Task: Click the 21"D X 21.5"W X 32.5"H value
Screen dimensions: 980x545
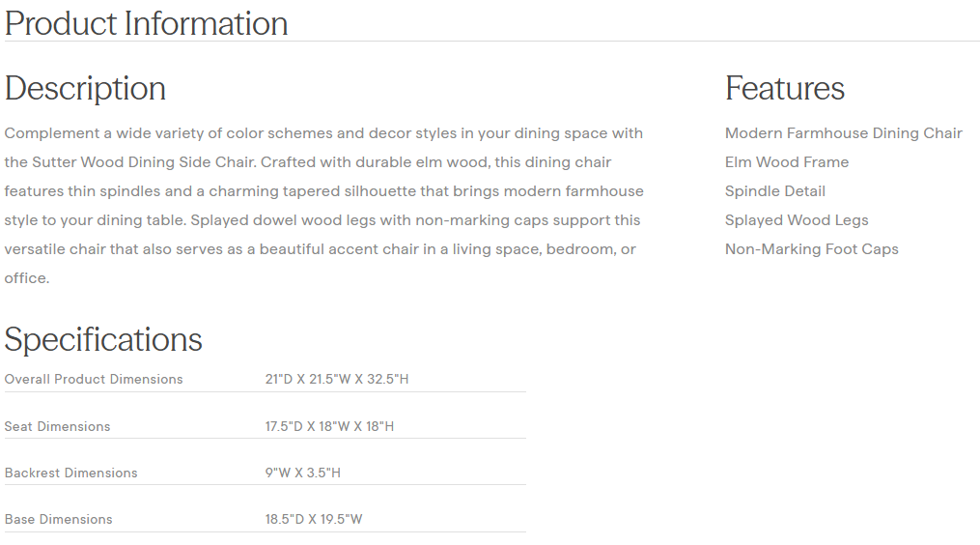Action: (x=336, y=379)
